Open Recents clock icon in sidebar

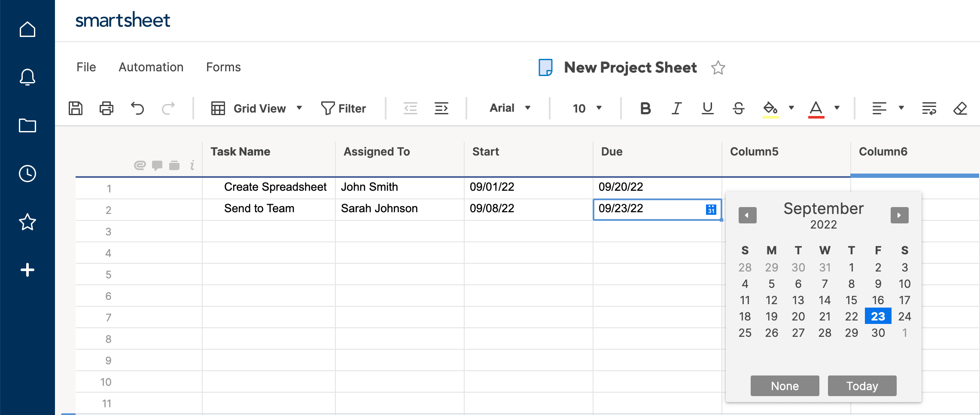point(27,174)
